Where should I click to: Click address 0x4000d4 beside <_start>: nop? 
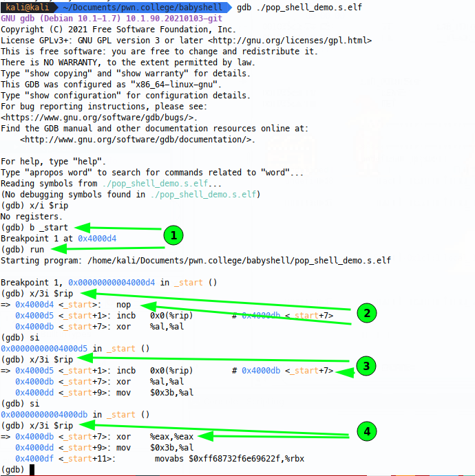tap(34, 305)
